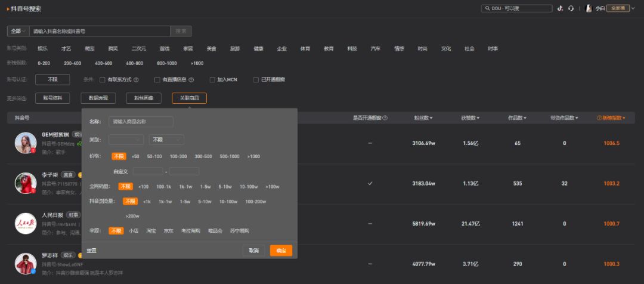The width and height of the screenshot is (644, 284).
Task: Click 确定 to confirm filters
Action: [281, 251]
